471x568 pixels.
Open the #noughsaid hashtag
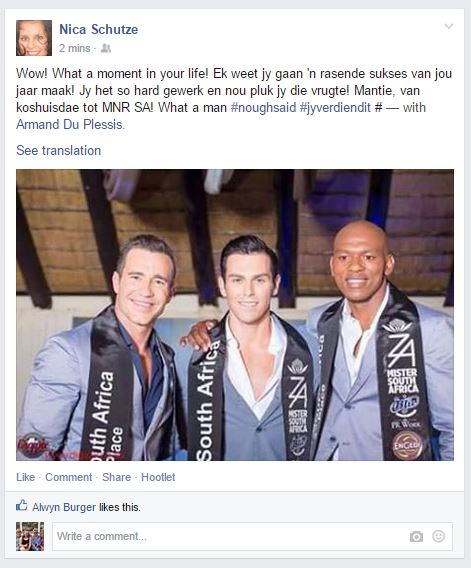click(263, 108)
